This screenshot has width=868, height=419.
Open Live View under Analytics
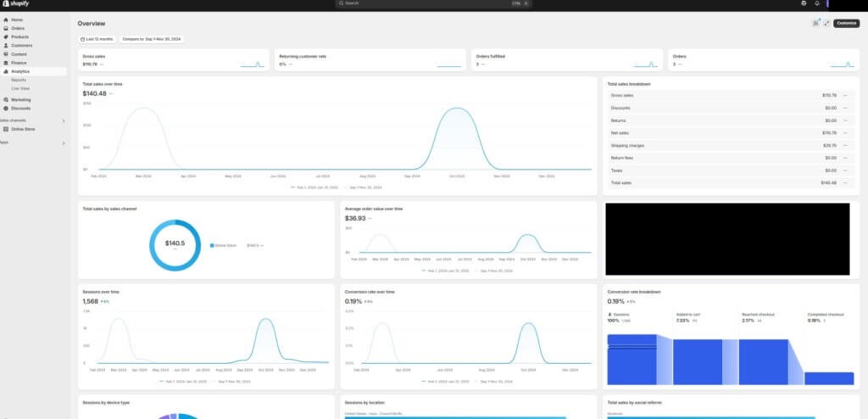(20, 88)
